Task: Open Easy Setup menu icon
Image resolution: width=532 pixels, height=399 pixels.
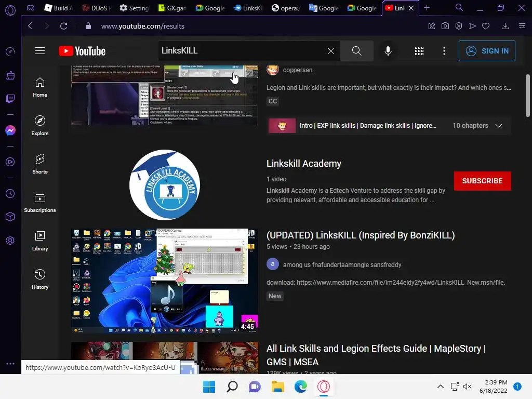Action: click(522, 26)
